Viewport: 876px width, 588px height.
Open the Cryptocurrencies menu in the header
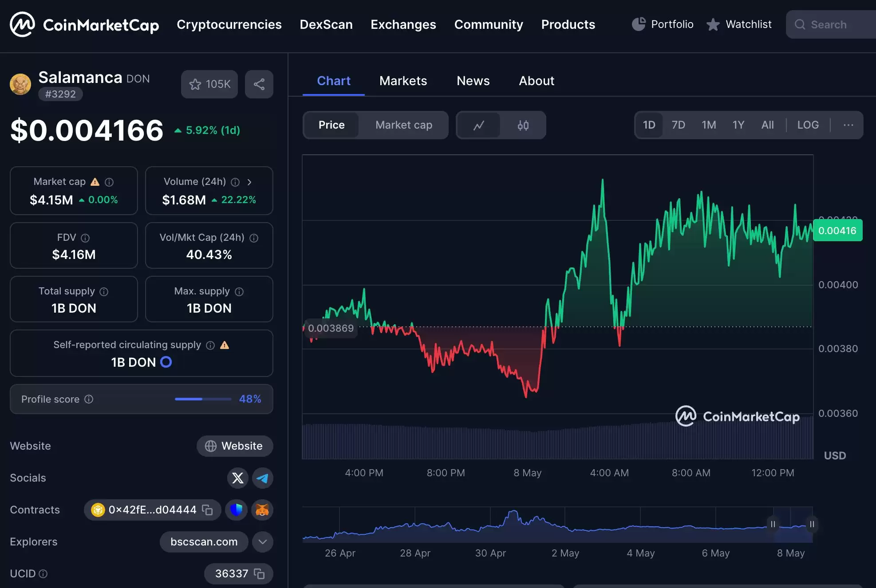click(x=229, y=25)
